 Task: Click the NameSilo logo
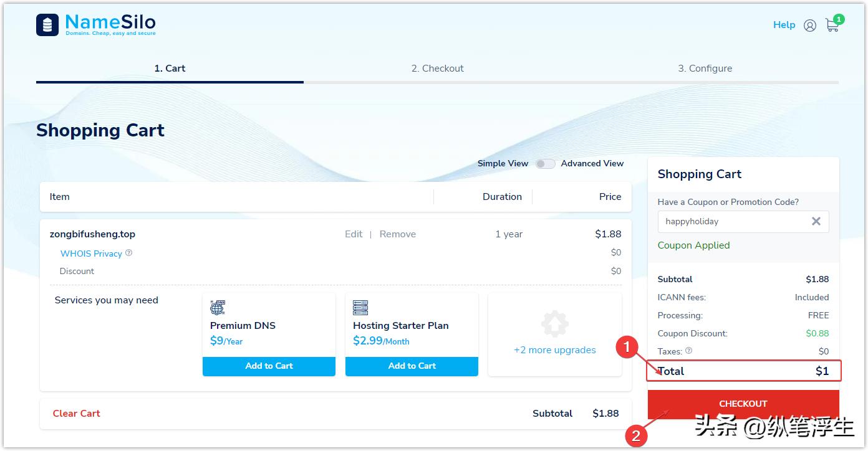pyautogui.click(x=96, y=25)
